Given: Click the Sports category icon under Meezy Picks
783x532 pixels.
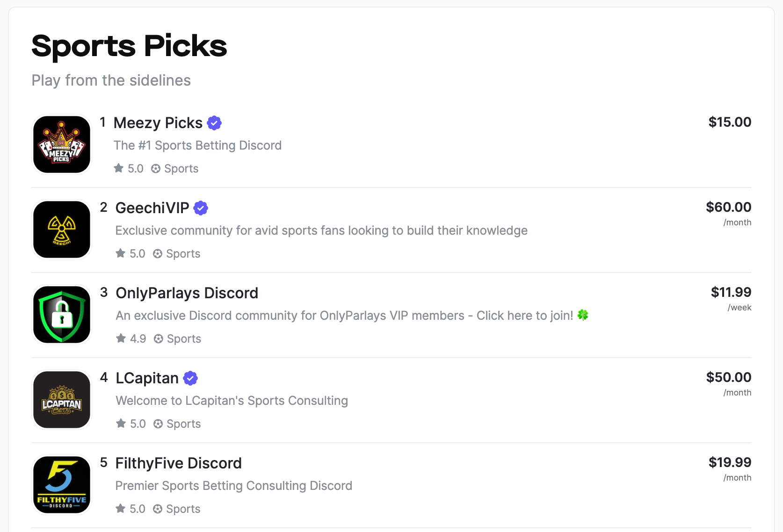Looking at the screenshot, I should point(157,168).
